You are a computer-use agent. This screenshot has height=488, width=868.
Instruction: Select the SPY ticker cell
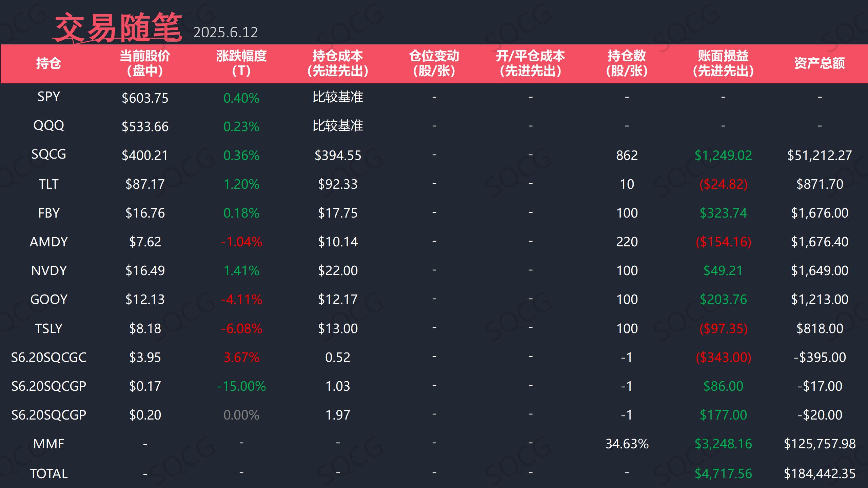(x=48, y=97)
